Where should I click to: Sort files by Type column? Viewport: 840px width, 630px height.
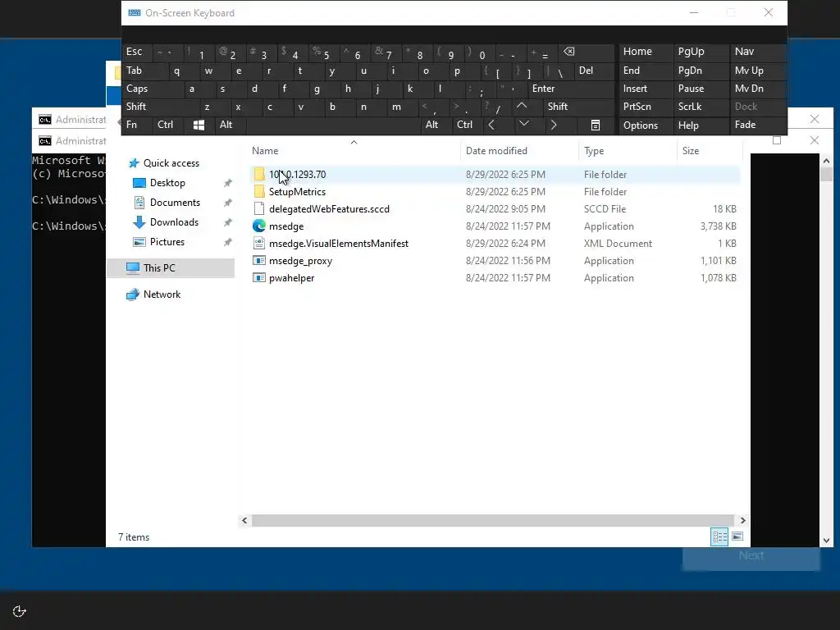point(594,151)
